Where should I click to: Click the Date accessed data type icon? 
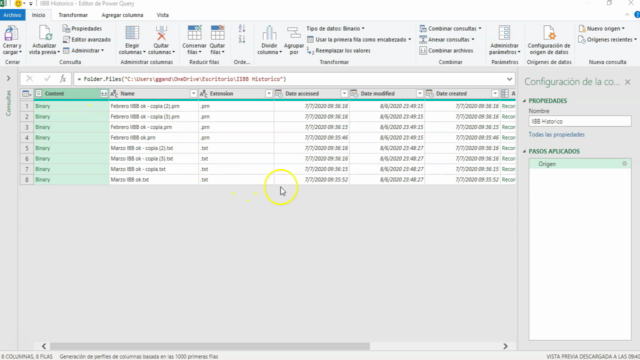(x=279, y=94)
